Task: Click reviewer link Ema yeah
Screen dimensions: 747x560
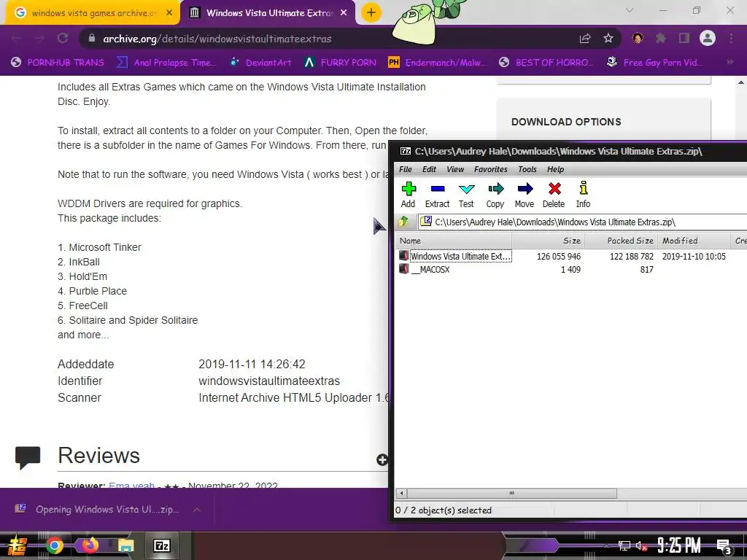Action: click(x=131, y=485)
